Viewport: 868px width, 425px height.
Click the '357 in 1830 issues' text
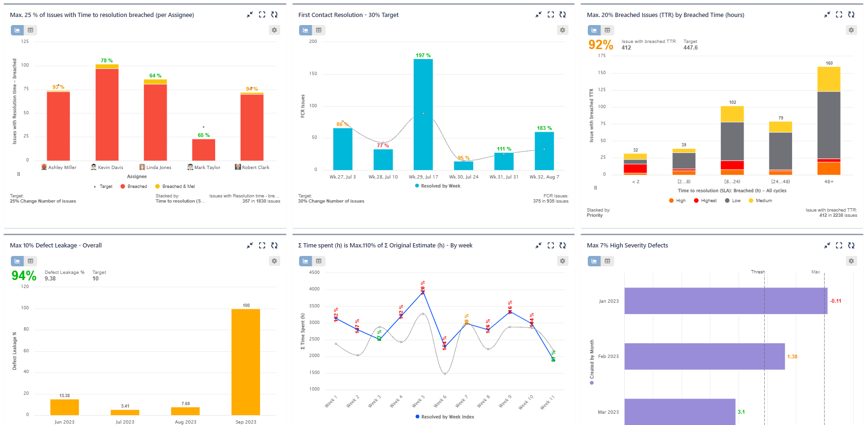coord(261,201)
